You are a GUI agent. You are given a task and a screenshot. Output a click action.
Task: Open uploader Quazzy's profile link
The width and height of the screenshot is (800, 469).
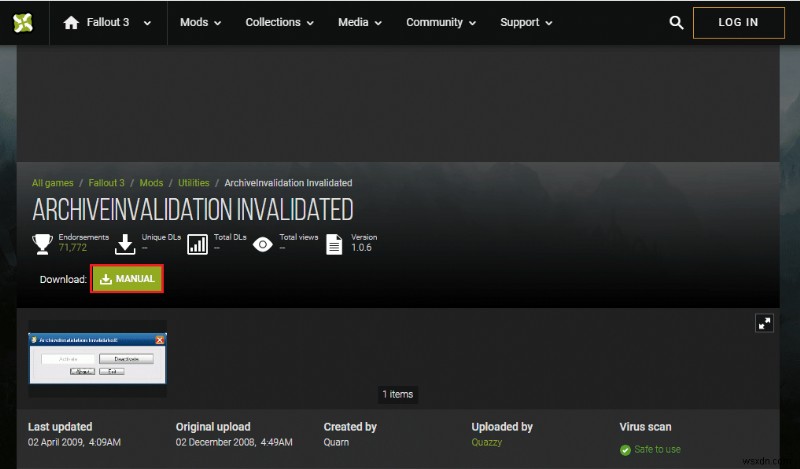486,442
